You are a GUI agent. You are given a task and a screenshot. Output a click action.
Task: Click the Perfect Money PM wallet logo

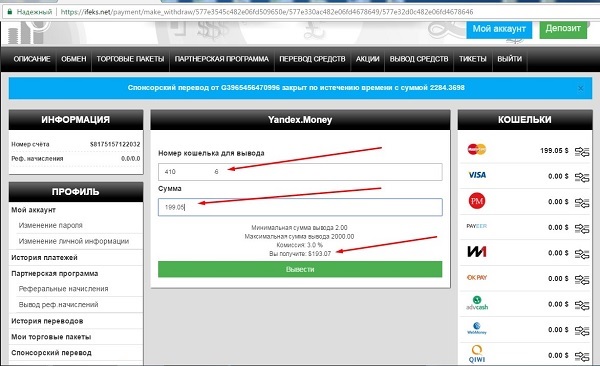click(x=477, y=201)
